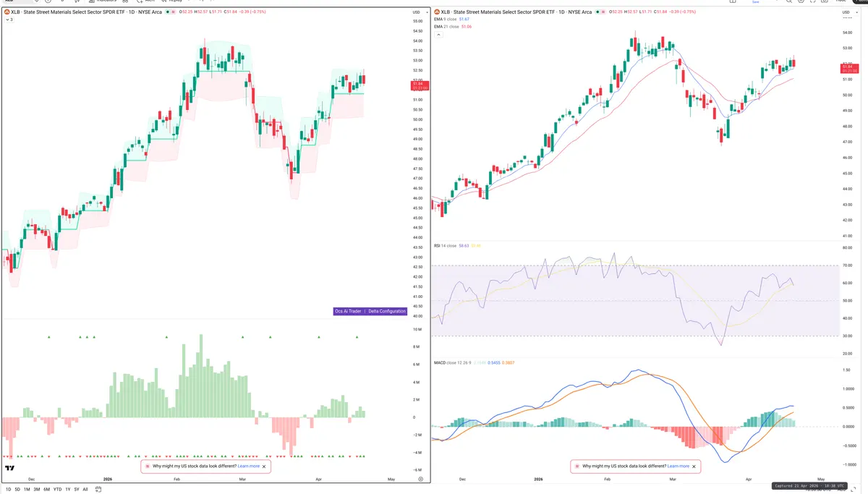
Task: Follow 'Learn more' link in the right chart notice
Action: (678, 467)
